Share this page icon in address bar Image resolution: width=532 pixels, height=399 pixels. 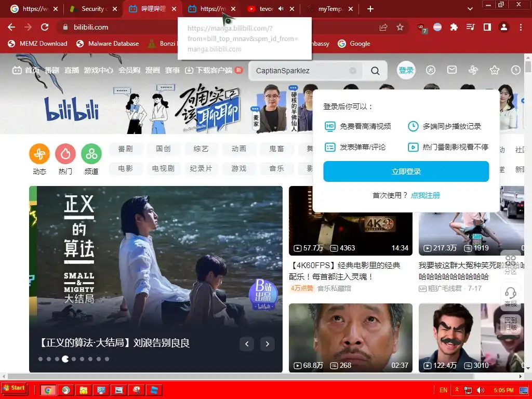[383, 27]
